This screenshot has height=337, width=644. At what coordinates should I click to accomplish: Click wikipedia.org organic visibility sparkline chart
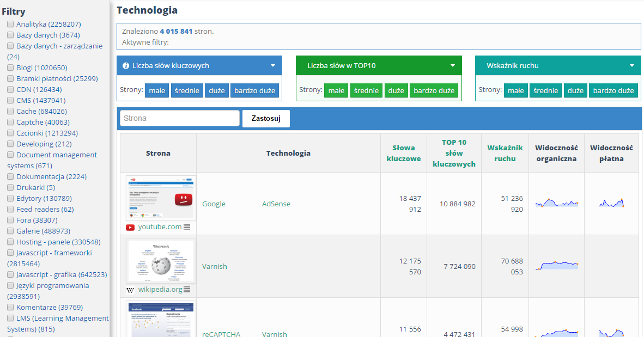tap(556, 266)
